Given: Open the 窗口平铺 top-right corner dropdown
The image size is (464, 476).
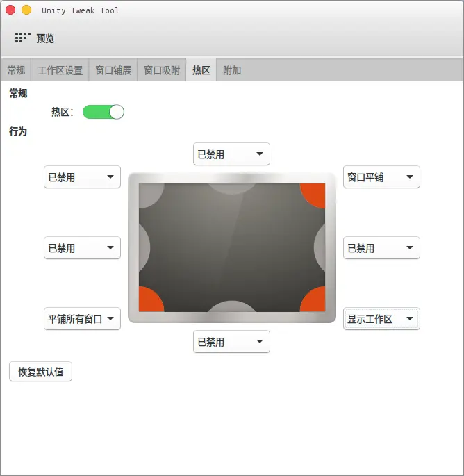Looking at the screenshot, I should pyautogui.click(x=381, y=177).
